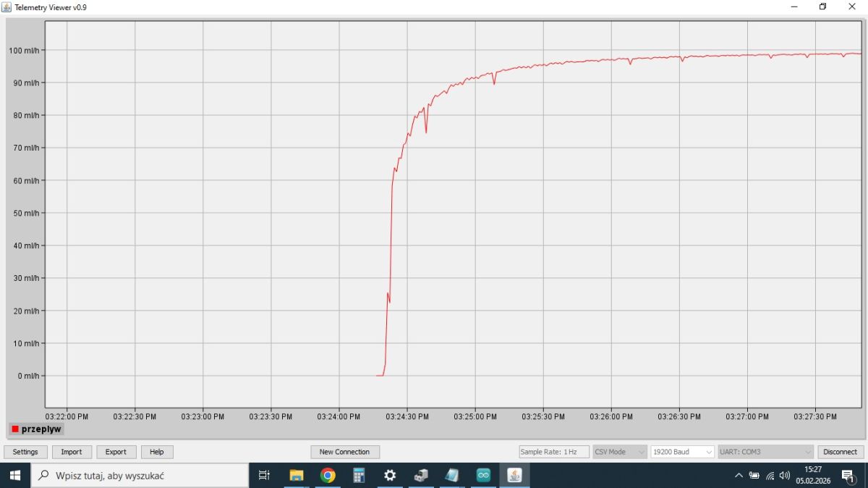The width and height of the screenshot is (868, 488).
Task: Click the 100 ml/h axis label
Action: point(24,50)
